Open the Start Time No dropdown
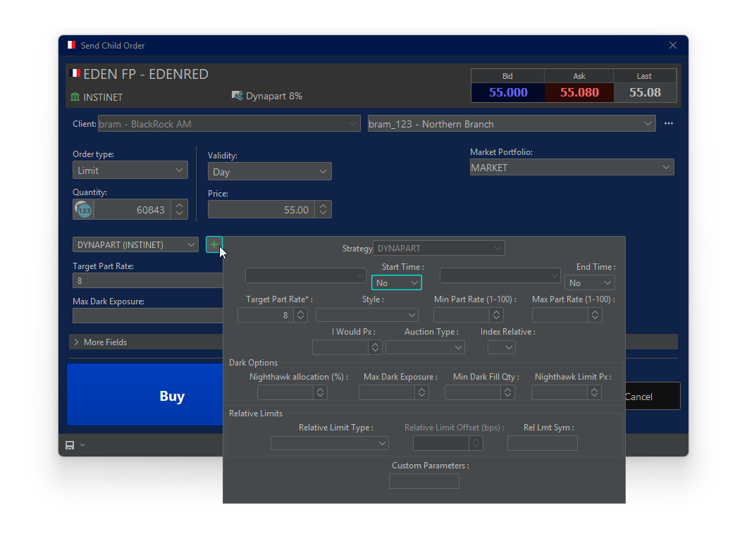 point(397,282)
